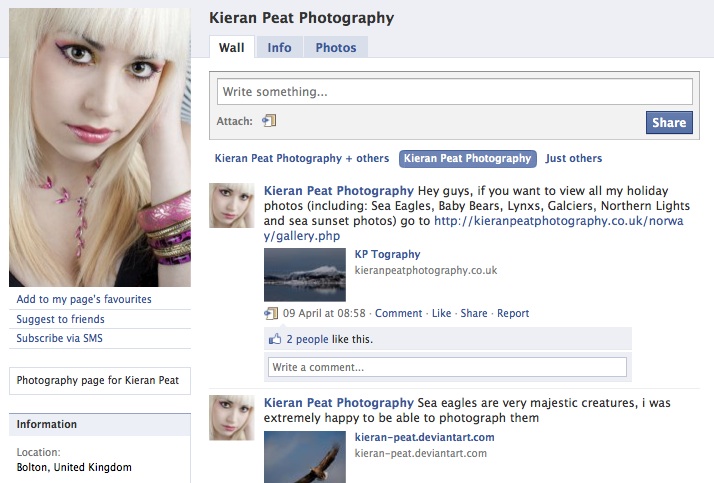Report the 09 April post

(513, 313)
